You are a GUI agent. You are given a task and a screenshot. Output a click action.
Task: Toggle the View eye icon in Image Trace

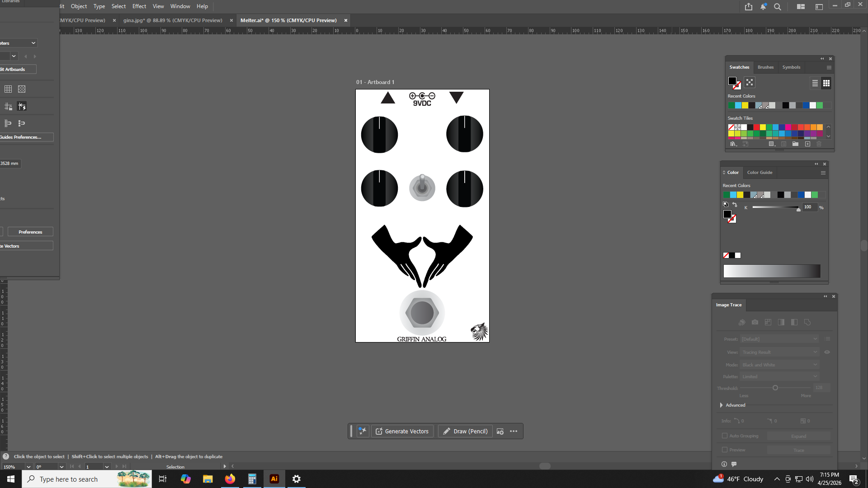(x=827, y=352)
